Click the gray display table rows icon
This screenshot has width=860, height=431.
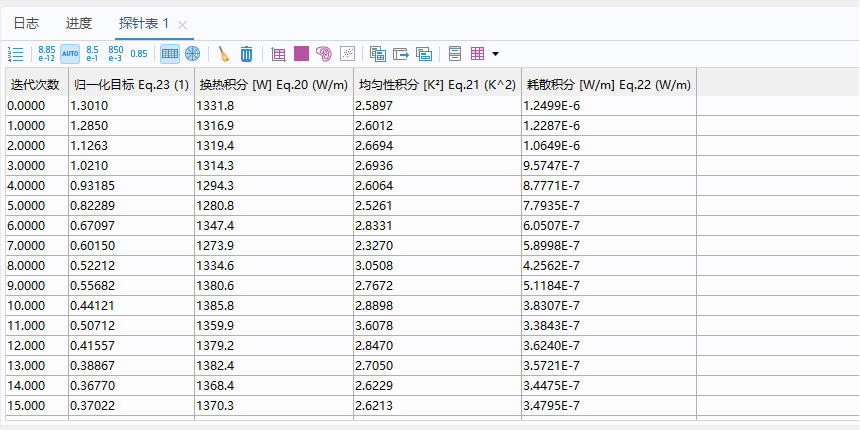click(455, 54)
